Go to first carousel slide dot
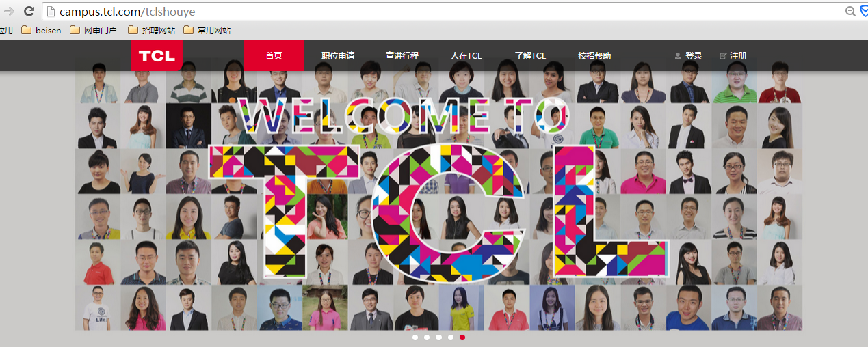Image resolution: width=868 pixels, height=347 pixels. (x=415, y=337)
